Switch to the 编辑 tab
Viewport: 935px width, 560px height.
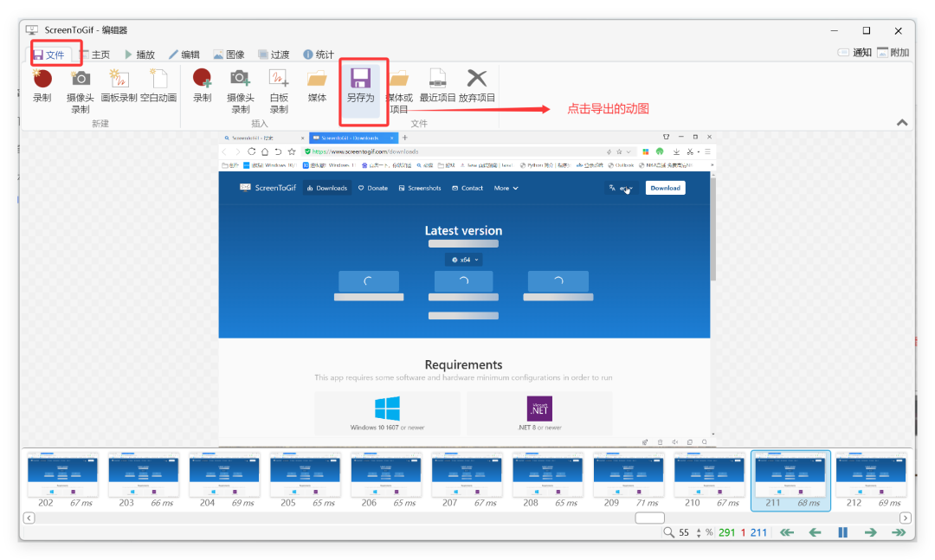point(184,55)
